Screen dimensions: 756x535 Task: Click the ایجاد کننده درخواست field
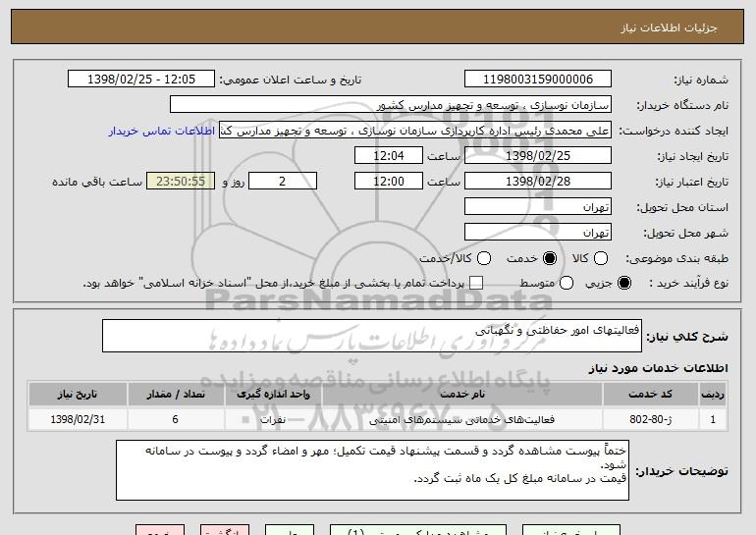(x=415, y=131)
